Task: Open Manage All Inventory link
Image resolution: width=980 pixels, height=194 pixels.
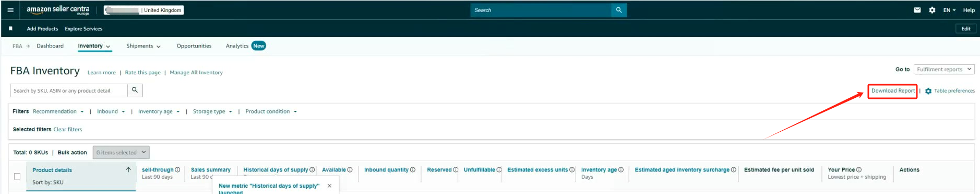Action: pos(196,73)
